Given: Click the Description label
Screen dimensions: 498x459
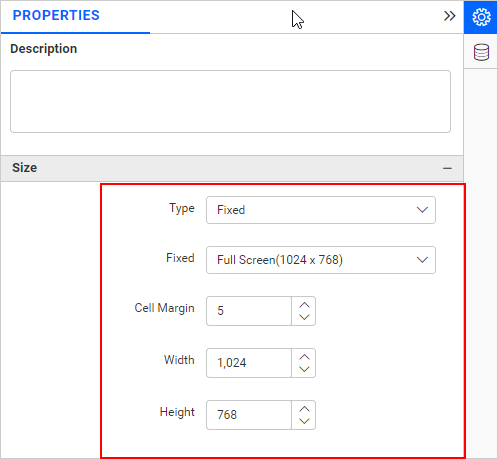Looking at the screenshot, I should coord(44,49).
